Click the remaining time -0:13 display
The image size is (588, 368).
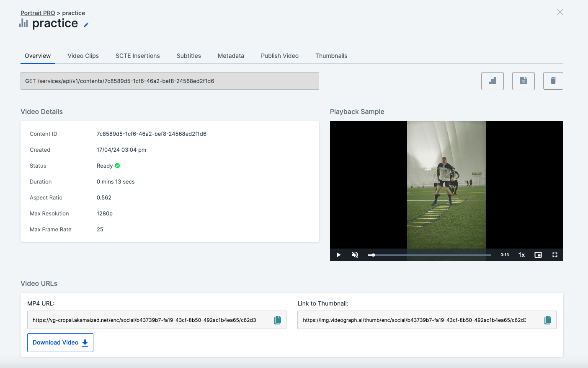click(504, 255)
